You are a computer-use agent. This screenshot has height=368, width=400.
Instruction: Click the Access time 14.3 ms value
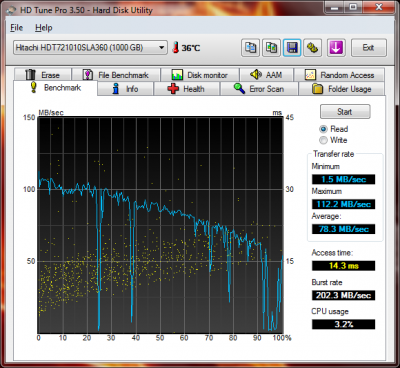tap(343, 266)
